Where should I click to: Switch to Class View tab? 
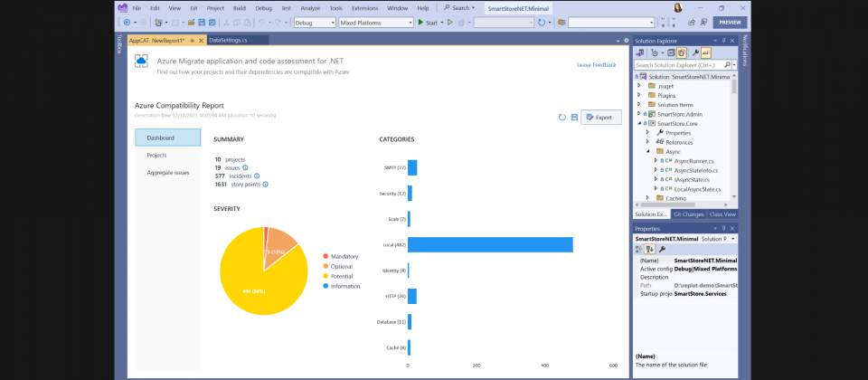click(722, 214)
